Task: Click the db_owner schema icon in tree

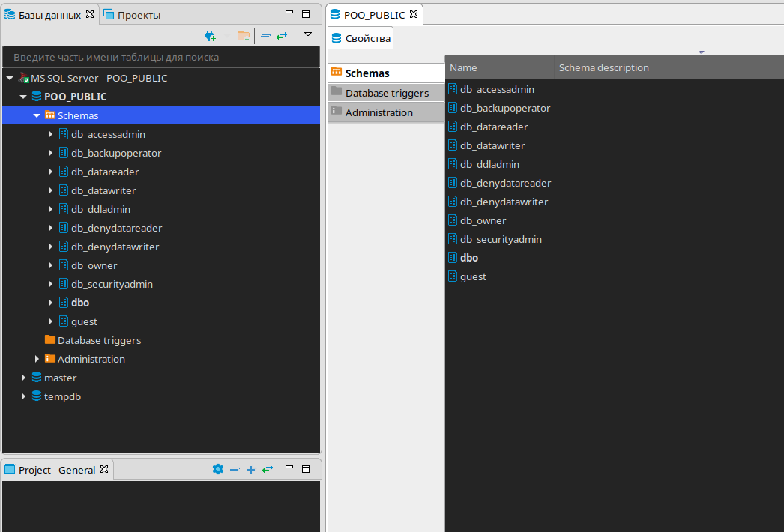Action: 64,265
